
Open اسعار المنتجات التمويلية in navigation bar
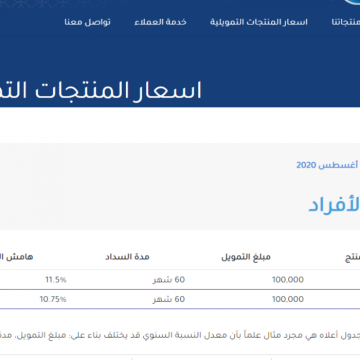coord(259,22)
